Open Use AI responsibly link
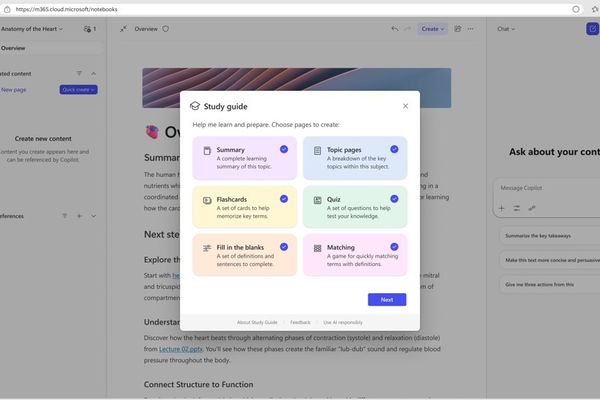This screenshot has width=600, height=400. [x=343, y=322]
